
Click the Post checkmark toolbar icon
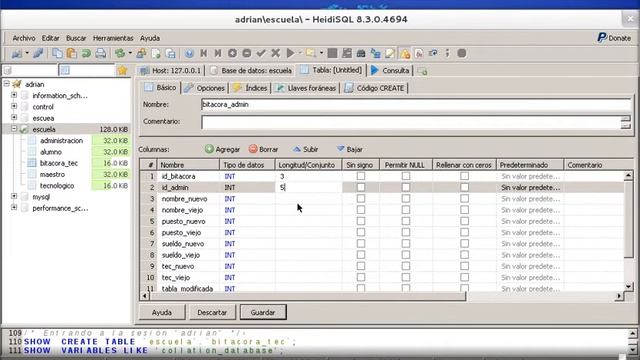click(261, 53)
